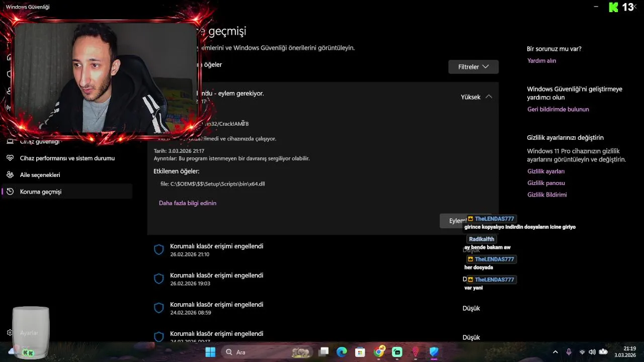This screenshot has height=362, width=644.
Task: Expand the 26.02.2026 19:03 Korumalı klasör entry
Action: point(323,279)
